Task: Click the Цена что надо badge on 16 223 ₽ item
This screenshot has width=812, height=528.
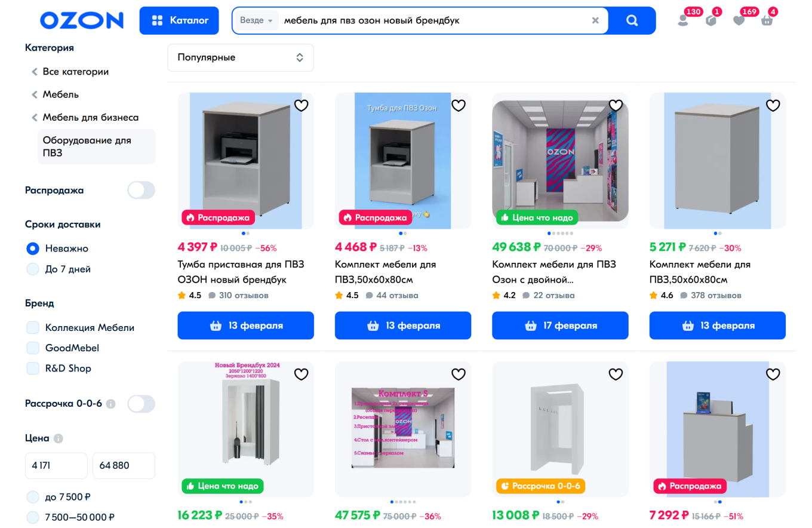Action: [223, 486]
